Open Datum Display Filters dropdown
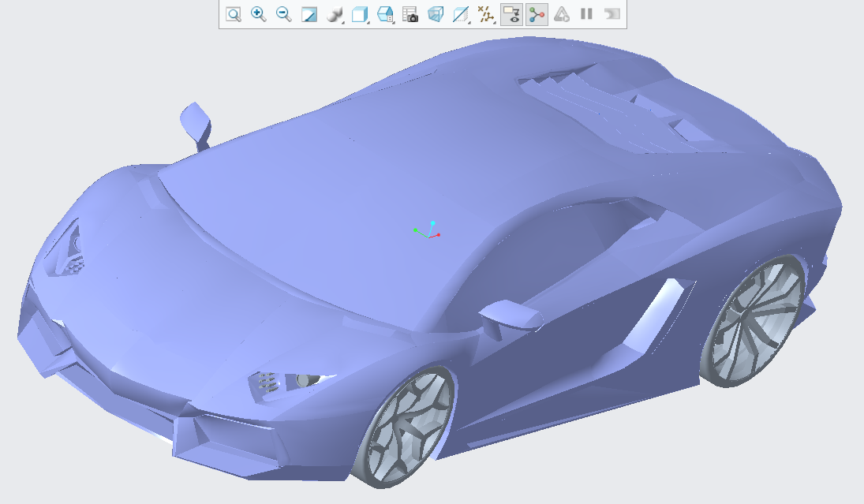 click(486, 14)
